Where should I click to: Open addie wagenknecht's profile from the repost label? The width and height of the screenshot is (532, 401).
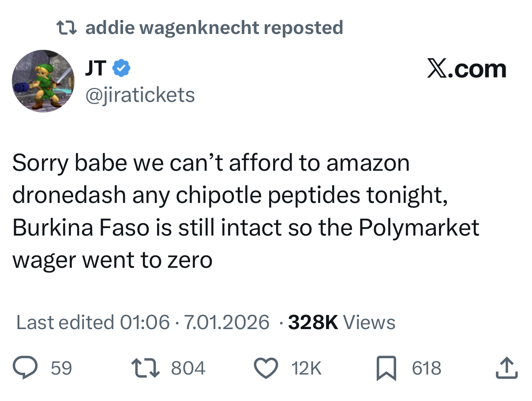[172, 28]
